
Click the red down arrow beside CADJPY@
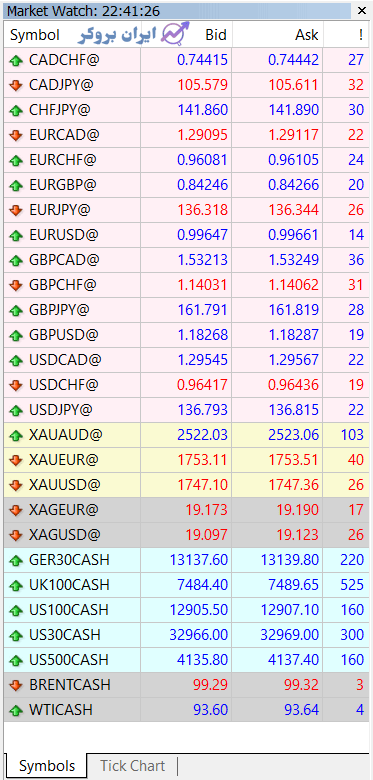point(16,86)
